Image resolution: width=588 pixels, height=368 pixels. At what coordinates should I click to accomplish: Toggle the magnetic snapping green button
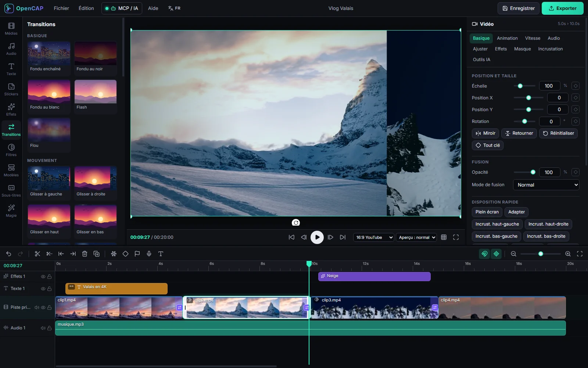point(484,254)
